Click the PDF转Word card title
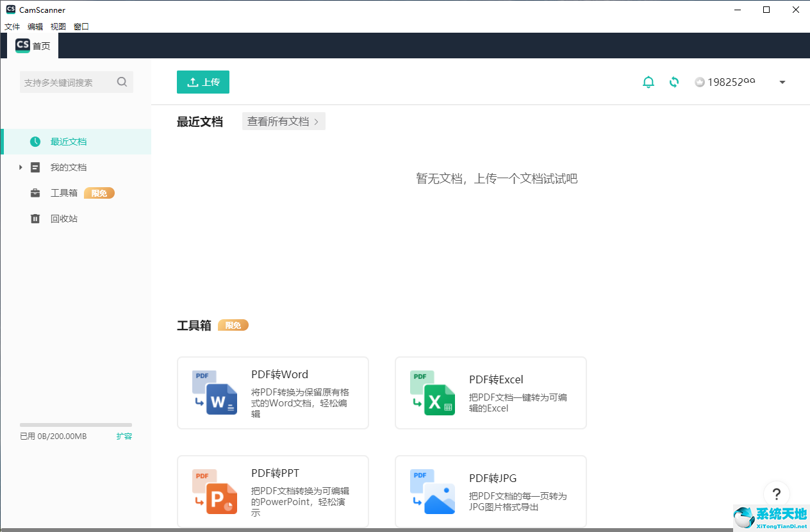Viewport: 810px width, 532px height. 279,374
